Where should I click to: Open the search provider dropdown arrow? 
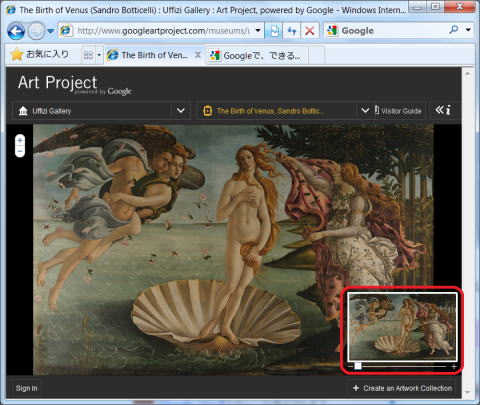coord(468,30)
